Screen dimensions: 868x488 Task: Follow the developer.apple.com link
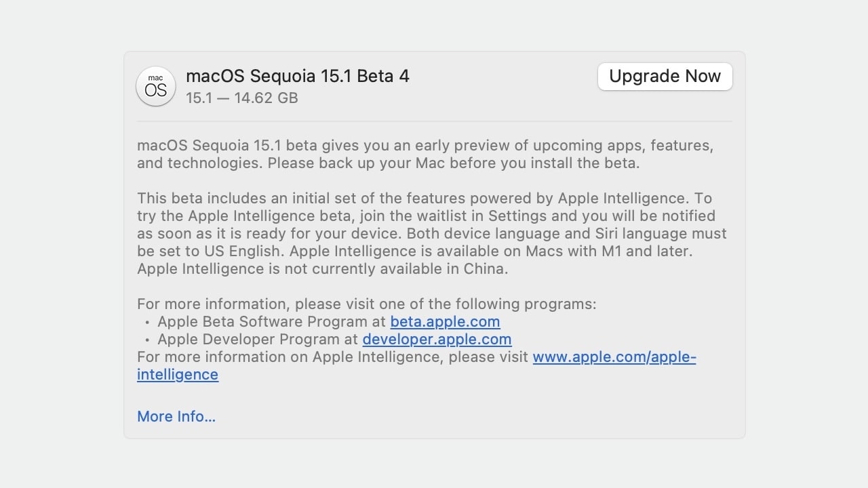point(437,340)
